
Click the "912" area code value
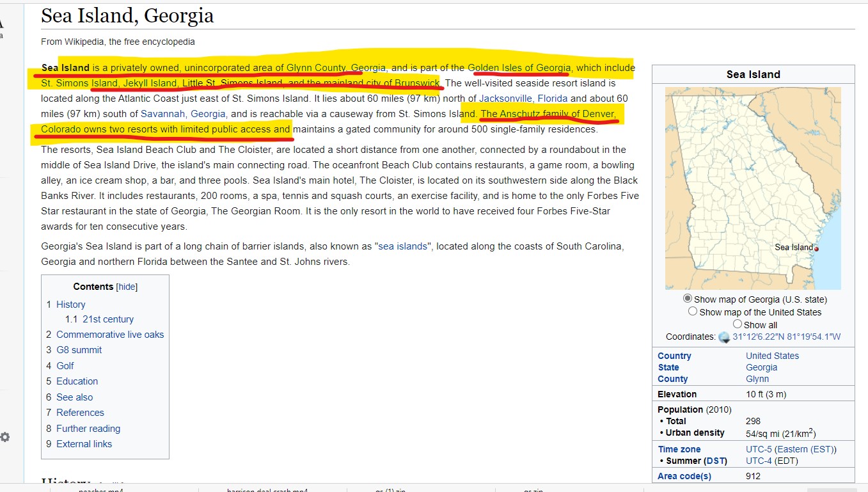pyautogui.click(x=753, y=476)
